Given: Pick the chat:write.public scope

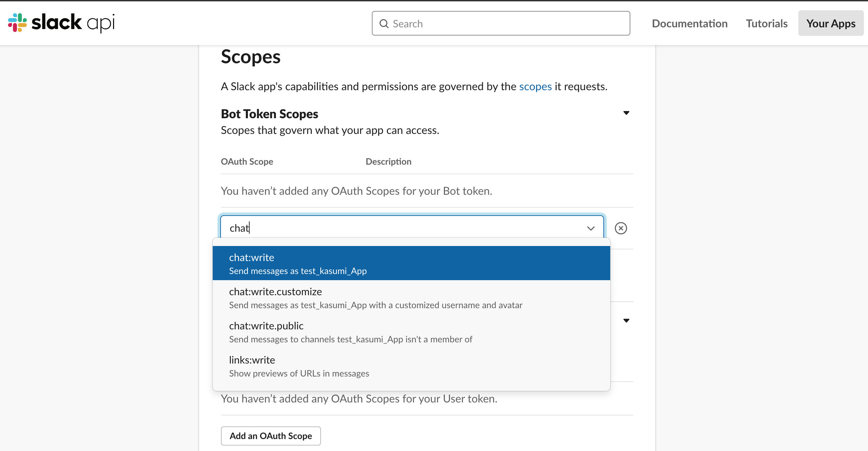Looking at the screenshot, I should [x=411, y=331].
